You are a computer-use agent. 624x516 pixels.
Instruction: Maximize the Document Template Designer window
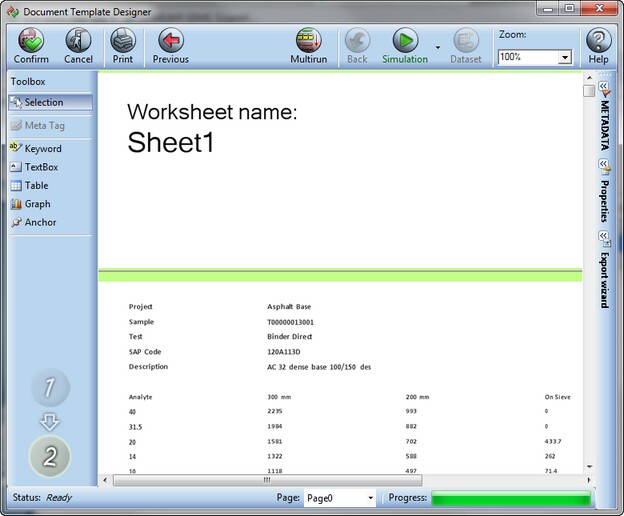[569, 8]
